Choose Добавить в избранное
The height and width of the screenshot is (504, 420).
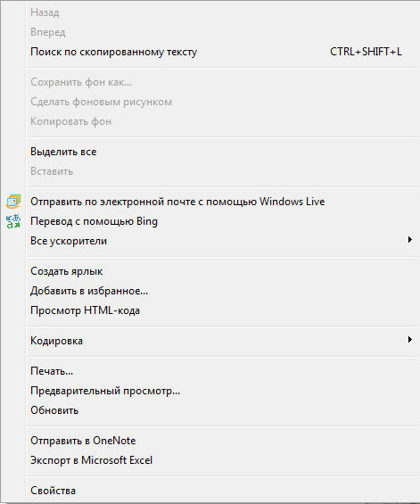[x=222, y=291]
